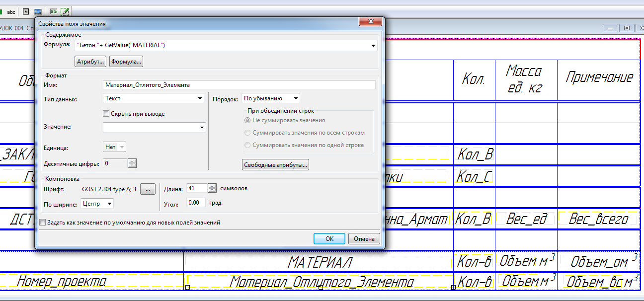Select the Вес_ед field in template
Viewport: 644px width, 301px height.
point(526,219)
